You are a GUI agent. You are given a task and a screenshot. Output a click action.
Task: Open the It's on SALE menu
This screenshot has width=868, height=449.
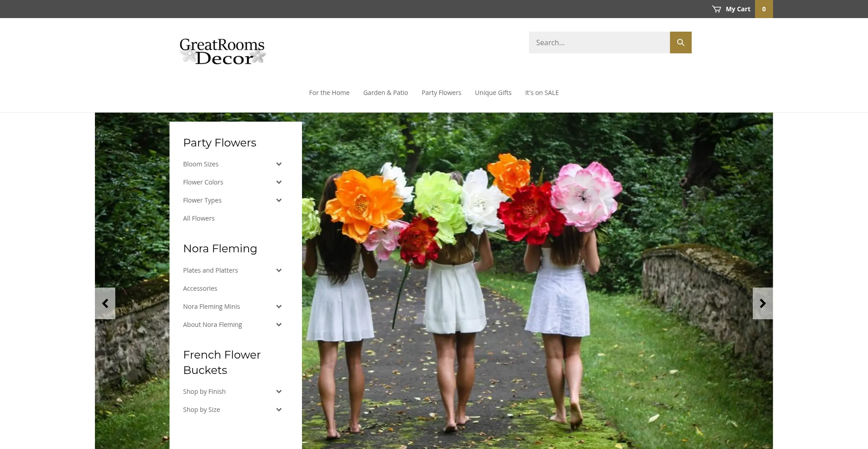[x=542, y=93]
